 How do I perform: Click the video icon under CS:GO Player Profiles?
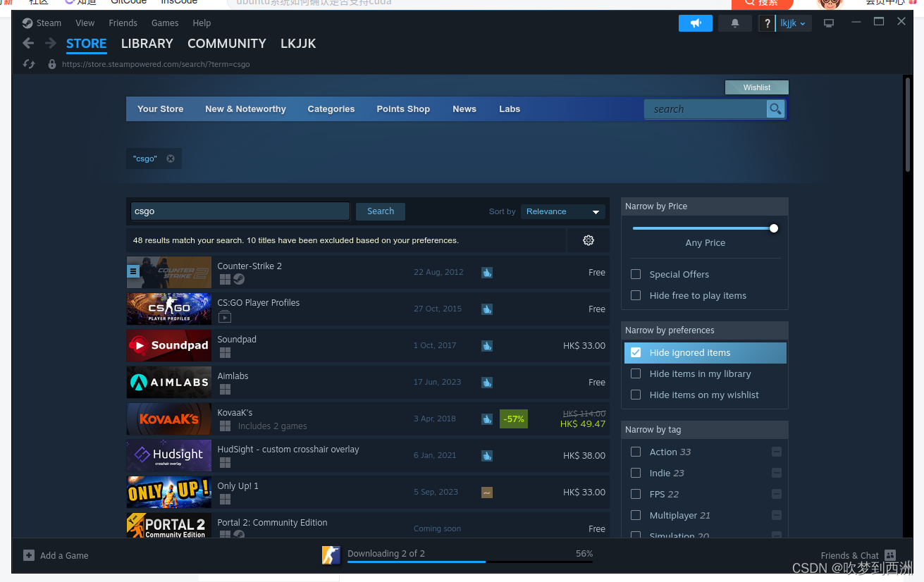(225, 316)
